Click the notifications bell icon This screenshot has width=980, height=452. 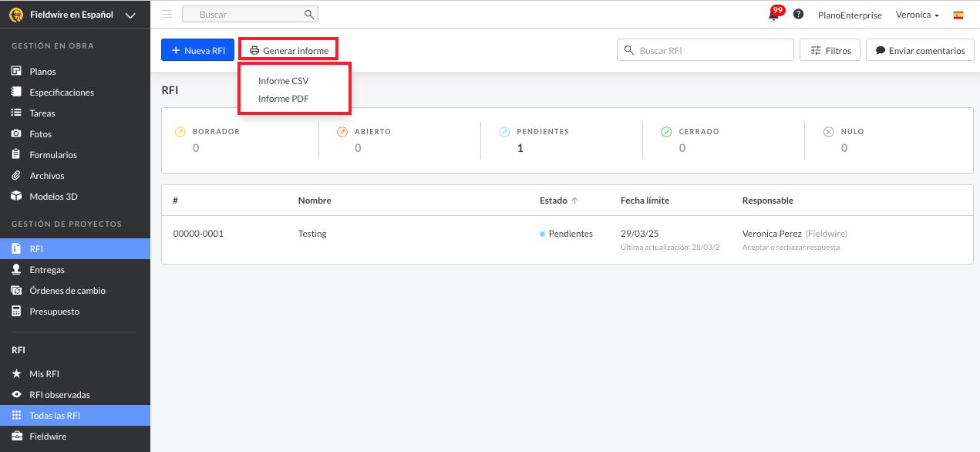coord(773,15)
